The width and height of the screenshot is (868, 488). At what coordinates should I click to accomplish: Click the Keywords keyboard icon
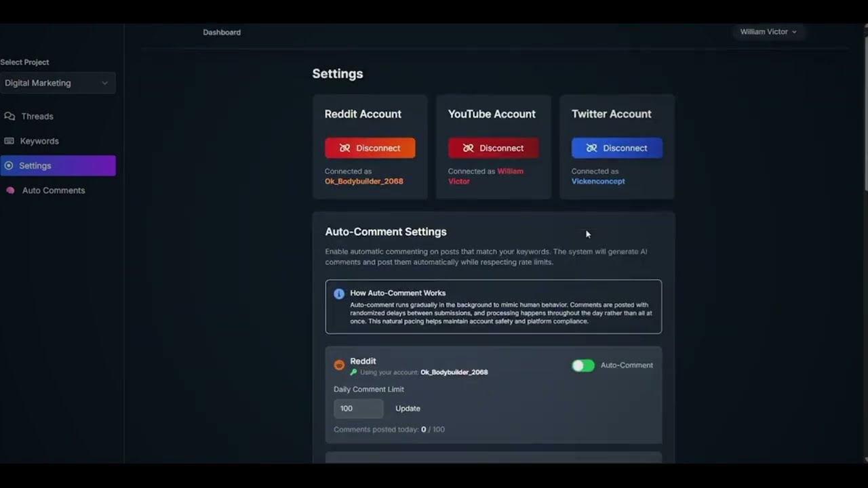9,141
